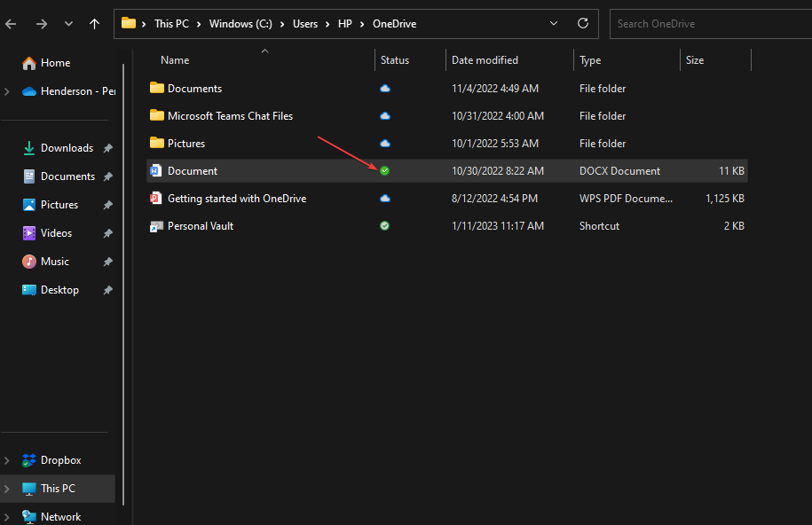Click the Users breadcrumb in address bar
Viewport: 812px width, 525px height.
pyautogui.click(x=304, y=23)
